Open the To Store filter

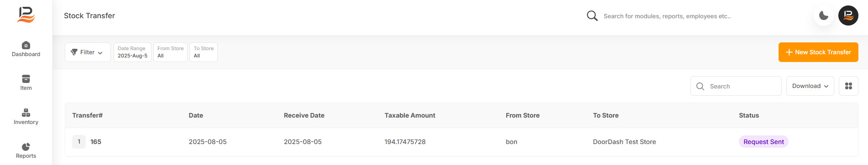click(204, 52)
